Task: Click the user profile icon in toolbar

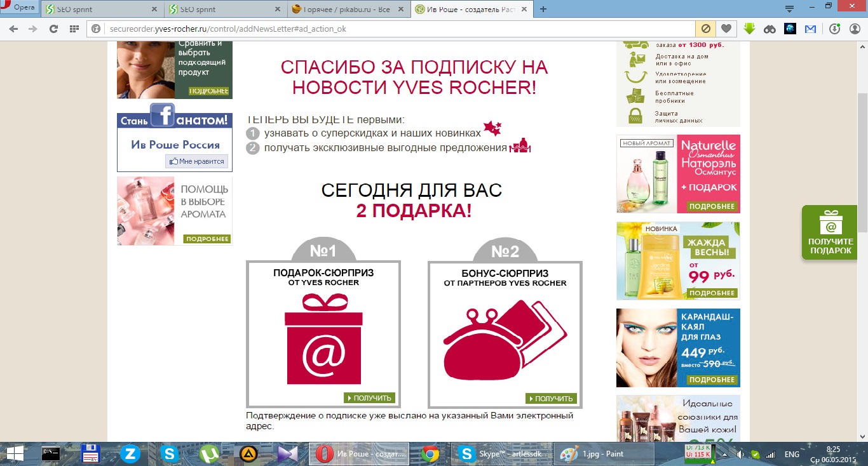Action: (x=855, y=29)
